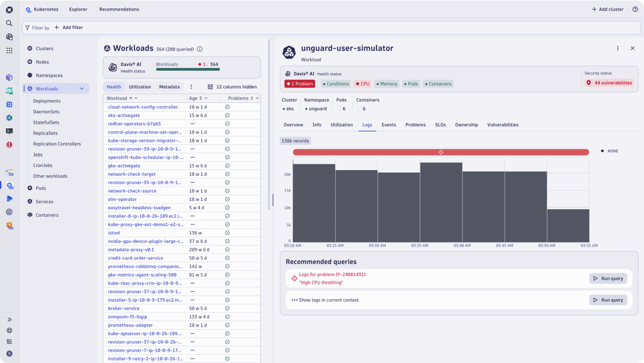Expand the left rail with double chevron
Image resolution: width=644 pixels, height=363 pixels.
pyautogui.click(x=9, y=319)
